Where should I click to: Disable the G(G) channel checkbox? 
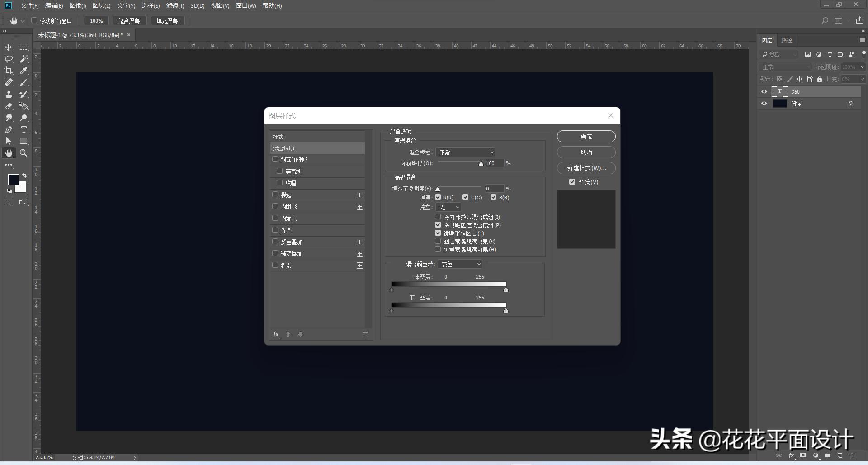(466, 197)
